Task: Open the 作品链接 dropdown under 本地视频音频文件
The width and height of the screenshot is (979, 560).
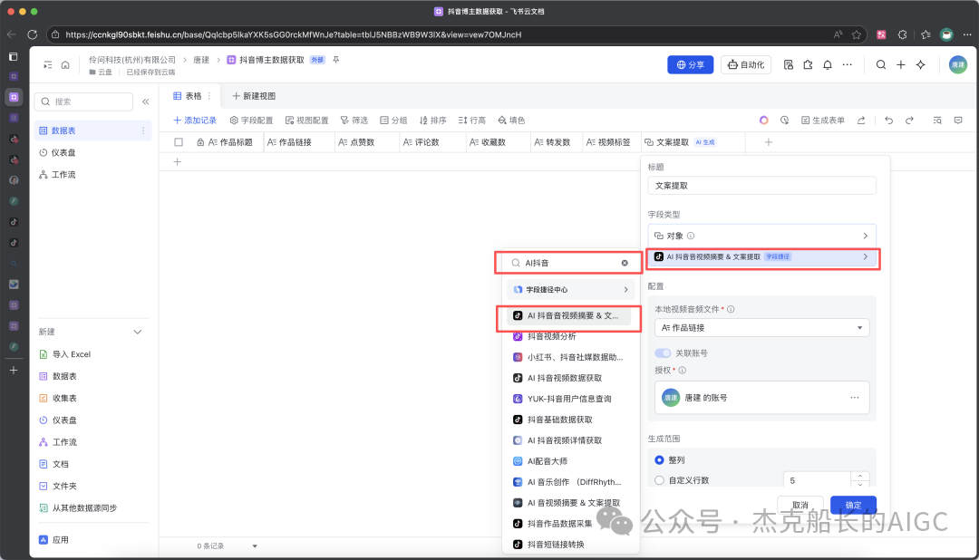Action: tap(761, 328)
